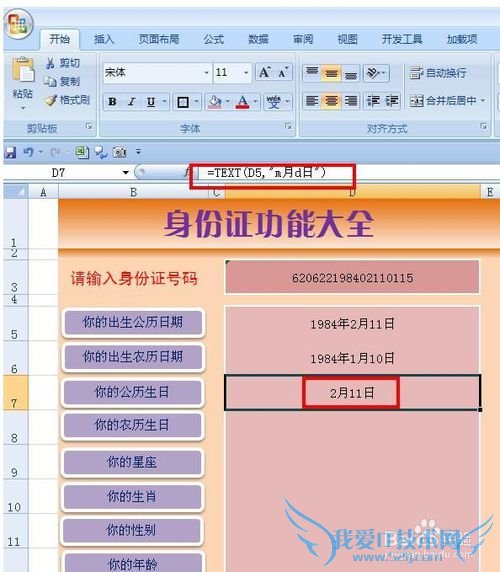Click Save icon in quick access toolbar
The width and height of the screenshot is (500, 572).
[x=10, y=152]
